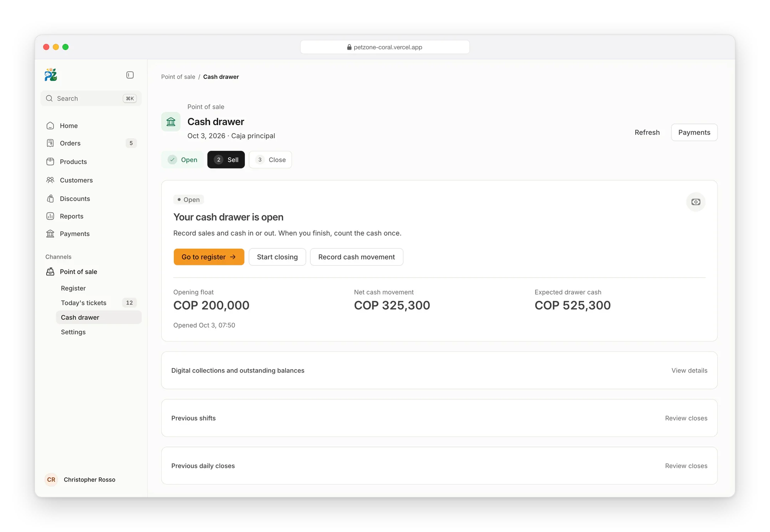Click the sidebar Payments bank icon
770x532 pixels.
tap(50, 234)
